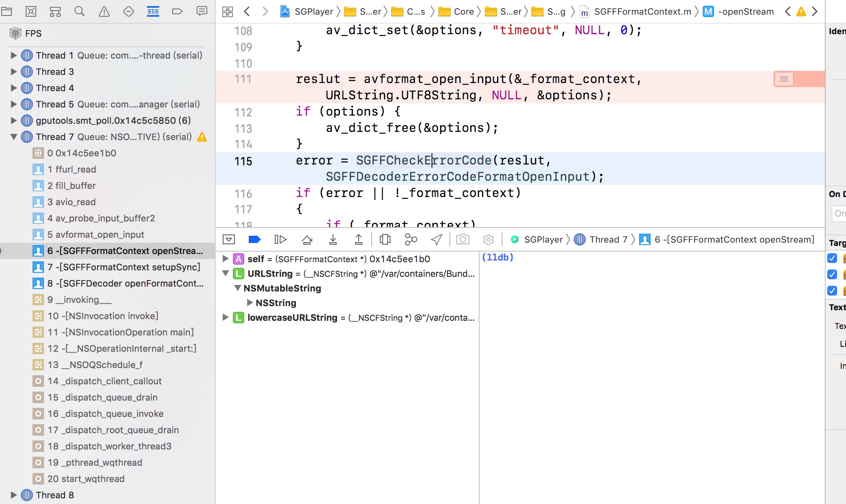Toggle the second target membership checkbox
The width and height of the screenshot is (846, 504).
tap(832, 274)
